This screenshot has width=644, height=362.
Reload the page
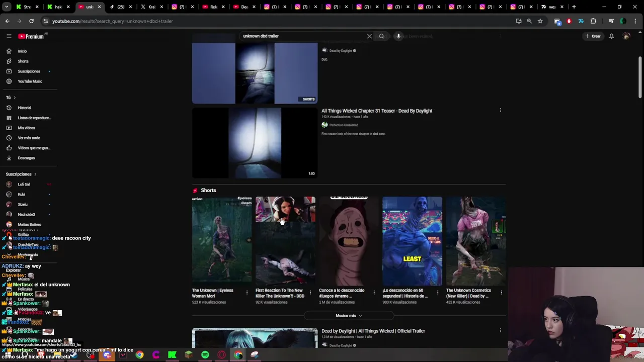click(31, 21)
